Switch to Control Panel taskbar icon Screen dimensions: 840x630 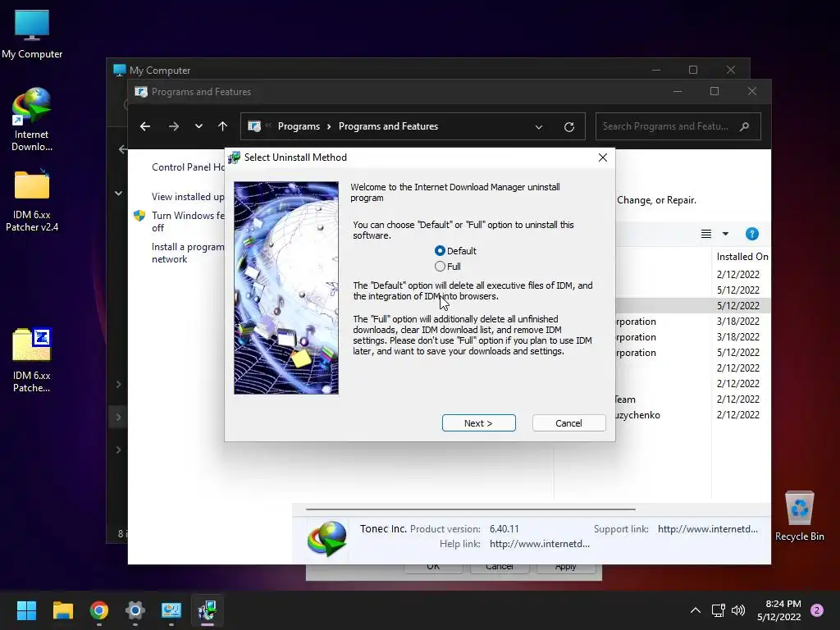(171, 610)
